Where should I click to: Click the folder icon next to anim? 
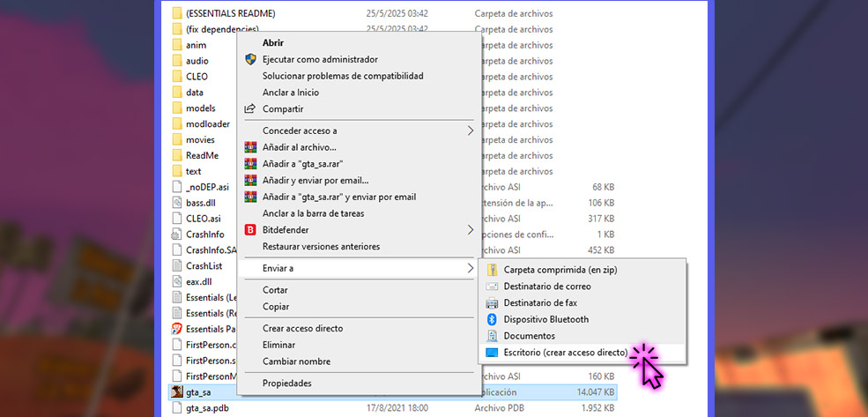176,45
